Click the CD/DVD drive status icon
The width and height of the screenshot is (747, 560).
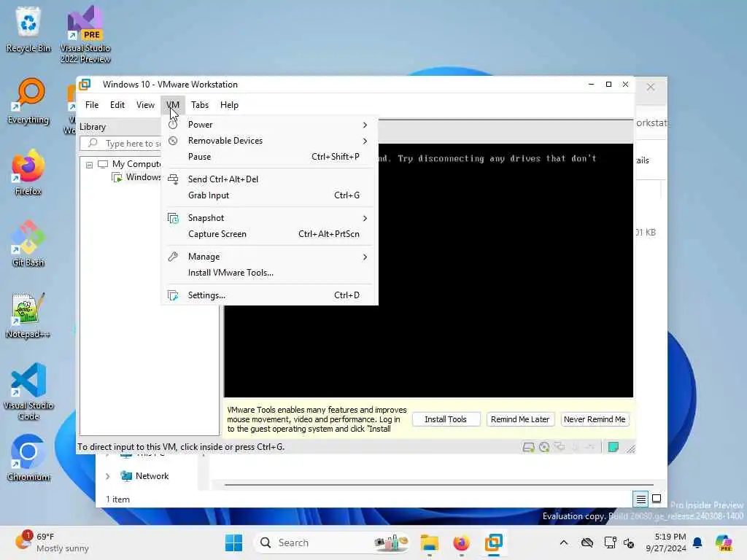coord(544,447)
